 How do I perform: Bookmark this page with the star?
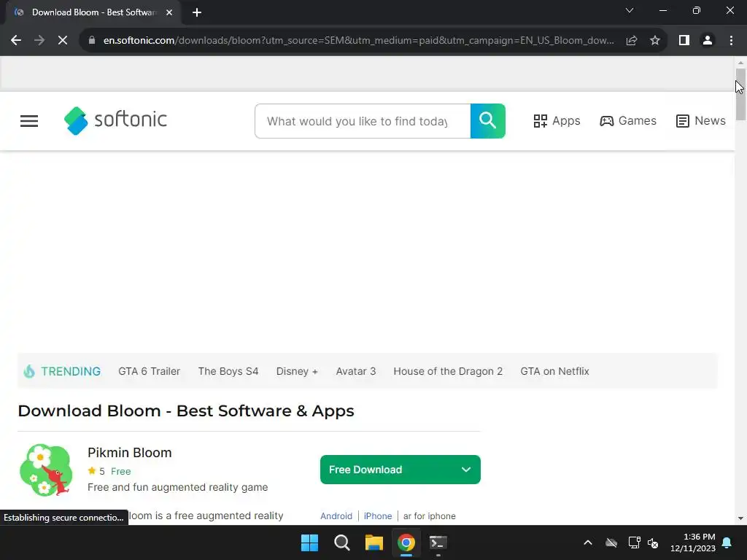tap(655, 41)
